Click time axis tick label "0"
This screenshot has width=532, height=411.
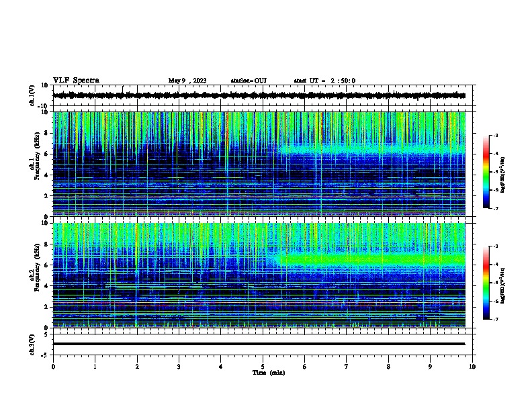click(53, 367)
